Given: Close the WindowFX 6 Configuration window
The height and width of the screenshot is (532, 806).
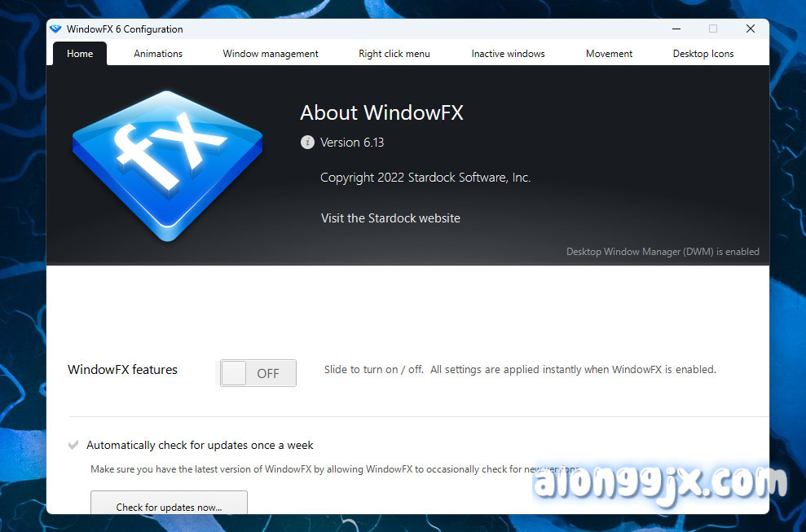Looking at the screenshot, I should (750, 29).
